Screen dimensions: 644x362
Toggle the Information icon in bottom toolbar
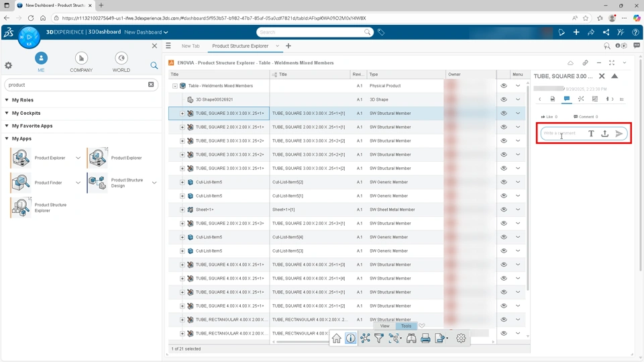(350, 338)
